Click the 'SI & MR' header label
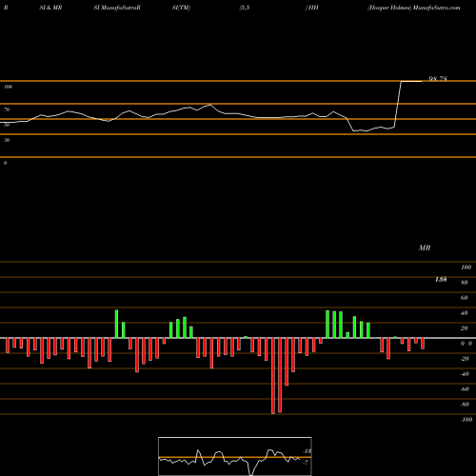The width and height of the screenshot is (476, 476). click(50, 8)
